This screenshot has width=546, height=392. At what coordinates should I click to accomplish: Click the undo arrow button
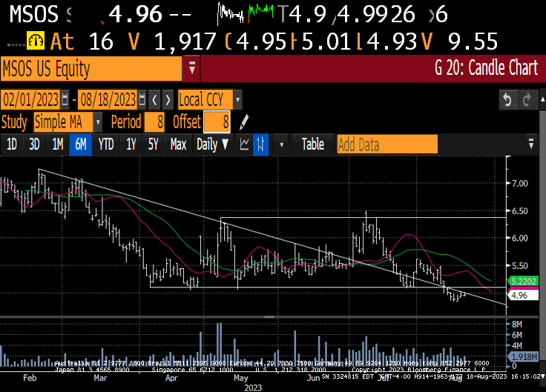pos(508,100)
